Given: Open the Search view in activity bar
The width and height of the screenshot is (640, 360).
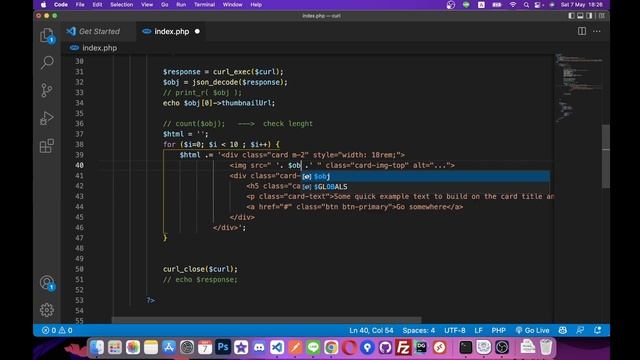Looking at the screenshot, I should point(47,62).
